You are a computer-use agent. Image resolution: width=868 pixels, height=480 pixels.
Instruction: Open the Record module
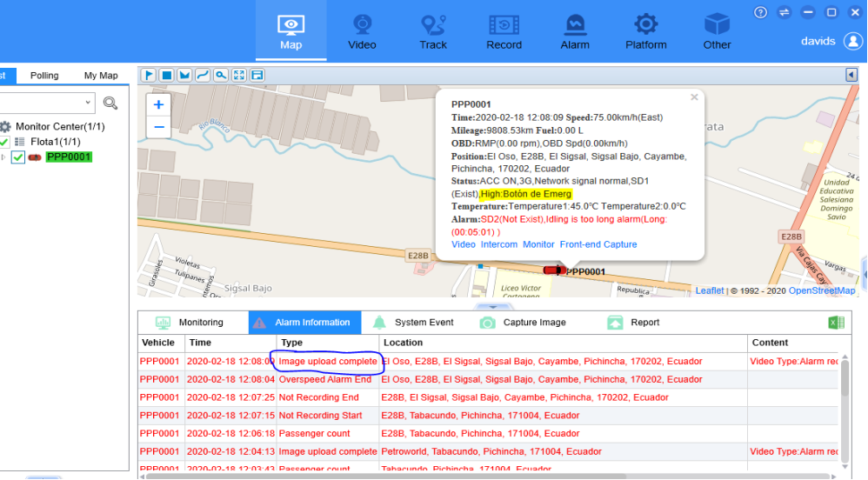point(504,31)
